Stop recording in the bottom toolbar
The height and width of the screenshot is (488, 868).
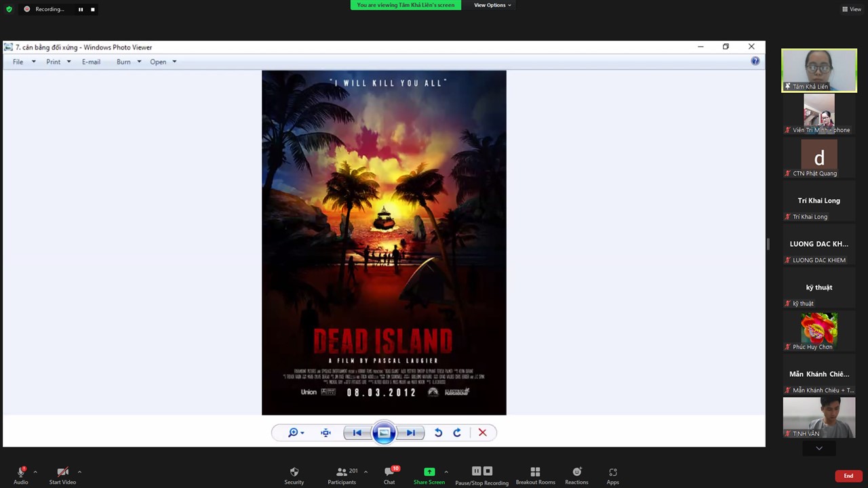[488, 471]
